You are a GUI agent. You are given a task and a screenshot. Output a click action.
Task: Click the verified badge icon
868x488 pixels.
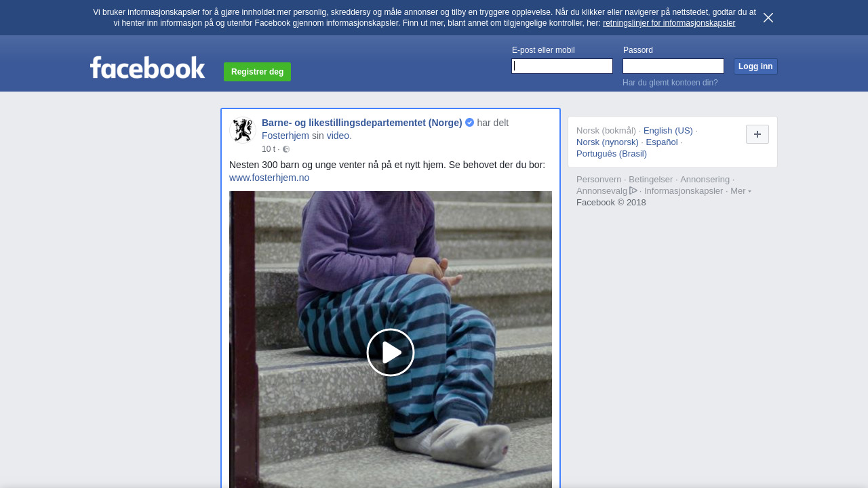[469, 123]
